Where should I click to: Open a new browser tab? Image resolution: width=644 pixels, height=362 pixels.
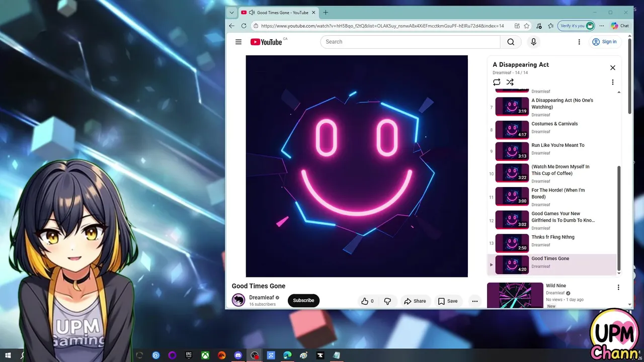coord(326,13)
